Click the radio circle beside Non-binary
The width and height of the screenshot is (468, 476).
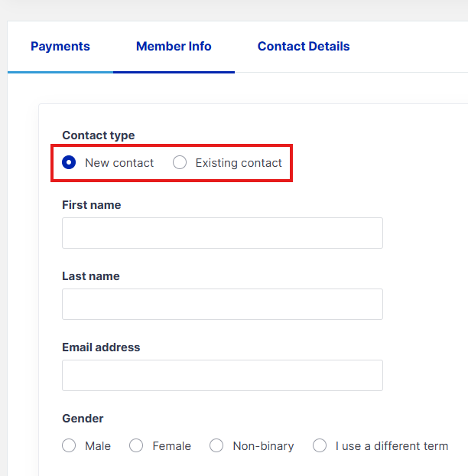click(x=216, y=445)
